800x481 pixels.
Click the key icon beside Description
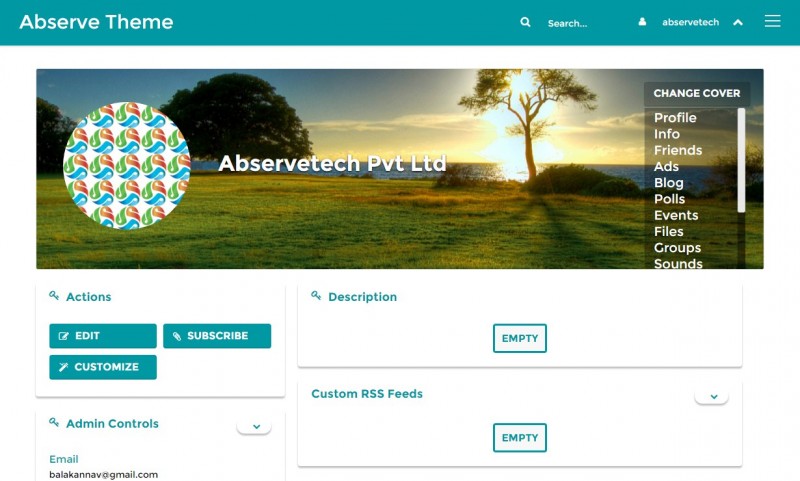(316, 295)
